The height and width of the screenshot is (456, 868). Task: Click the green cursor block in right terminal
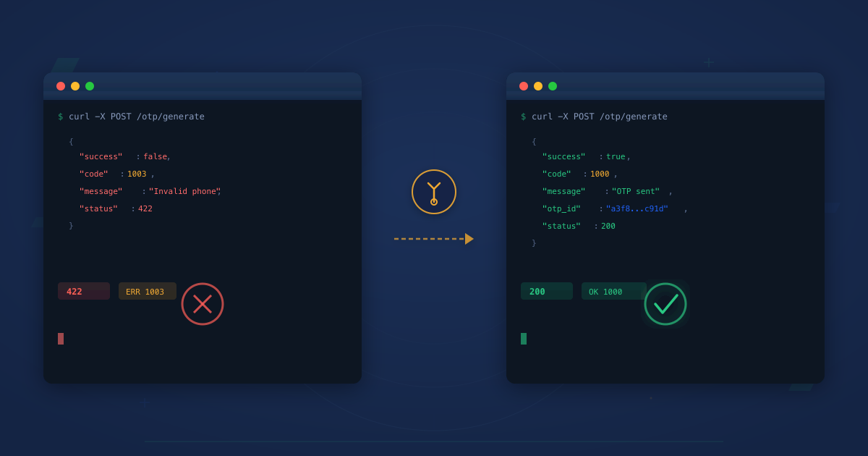coord(524,338)
